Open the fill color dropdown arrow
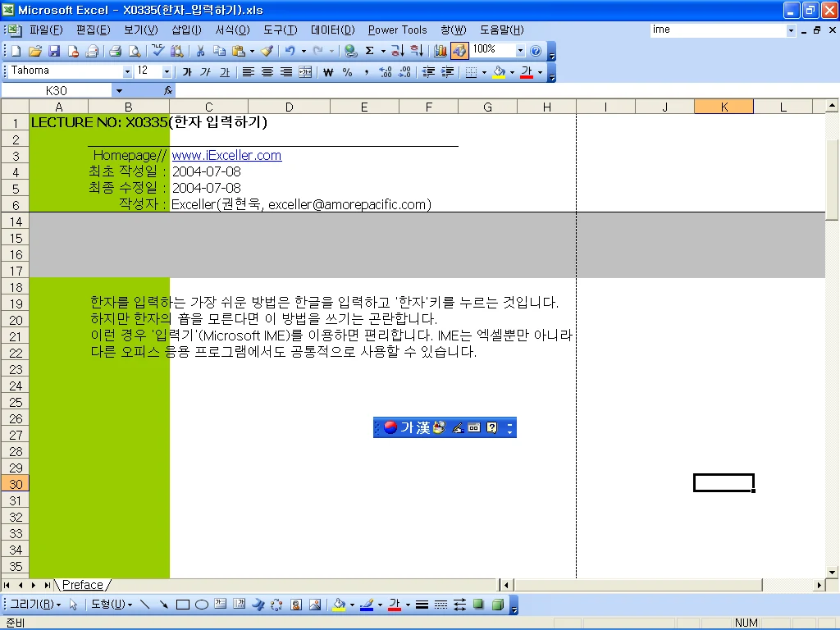This screenshot has height=630, width=840. tap(512, 72)
